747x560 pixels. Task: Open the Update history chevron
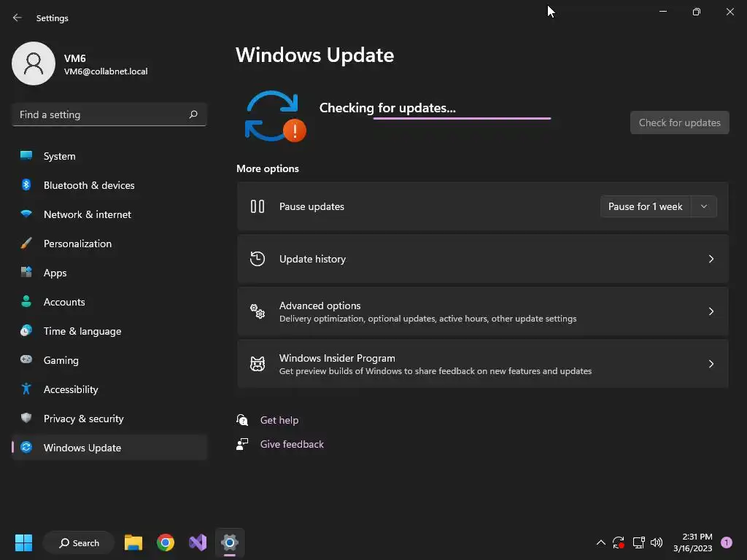coord(711,259)
